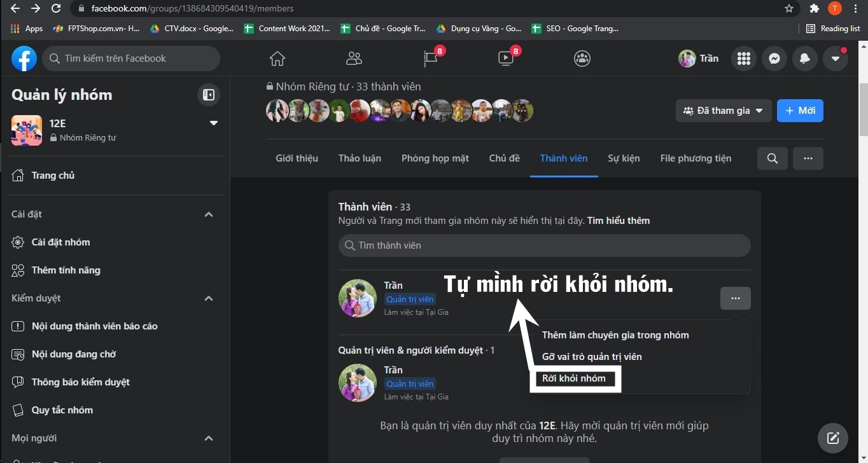Click the search magnifier in the tabs row
This screenshot has width=868, height=463.
point(772,158)
